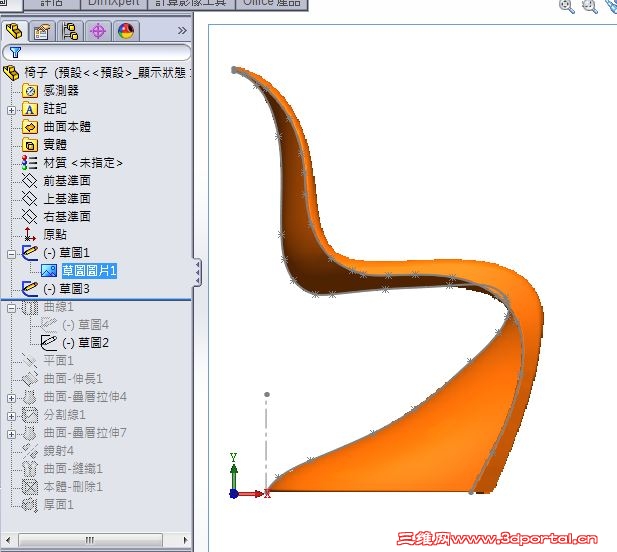Expand the 曲面-疊層拉伸7 feature
This screenshot has width=617, height=552.
pyautogui.click(x=11, y=434)
